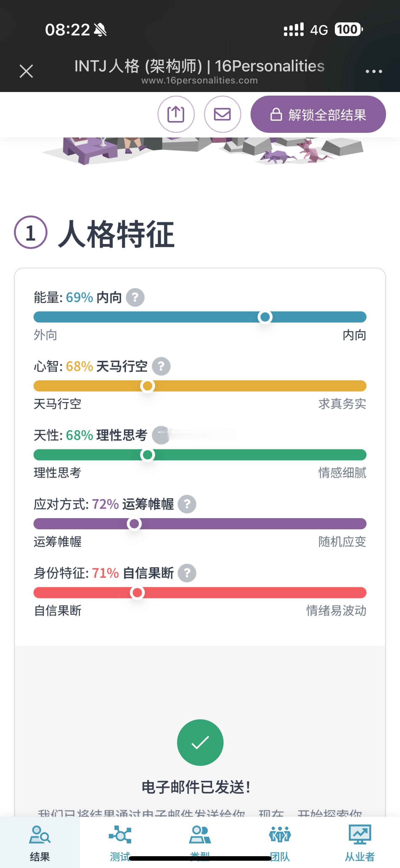Click the 心智 yellow slider handle
Viewport: 400px width, 868px height.
[147, 386]
